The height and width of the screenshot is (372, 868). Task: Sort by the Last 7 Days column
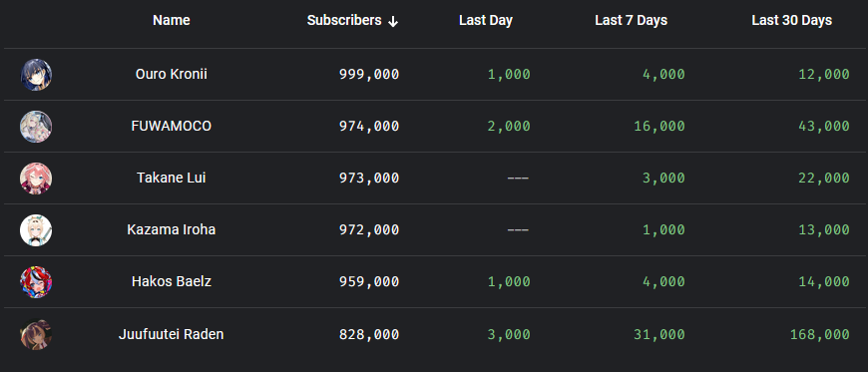632,21
